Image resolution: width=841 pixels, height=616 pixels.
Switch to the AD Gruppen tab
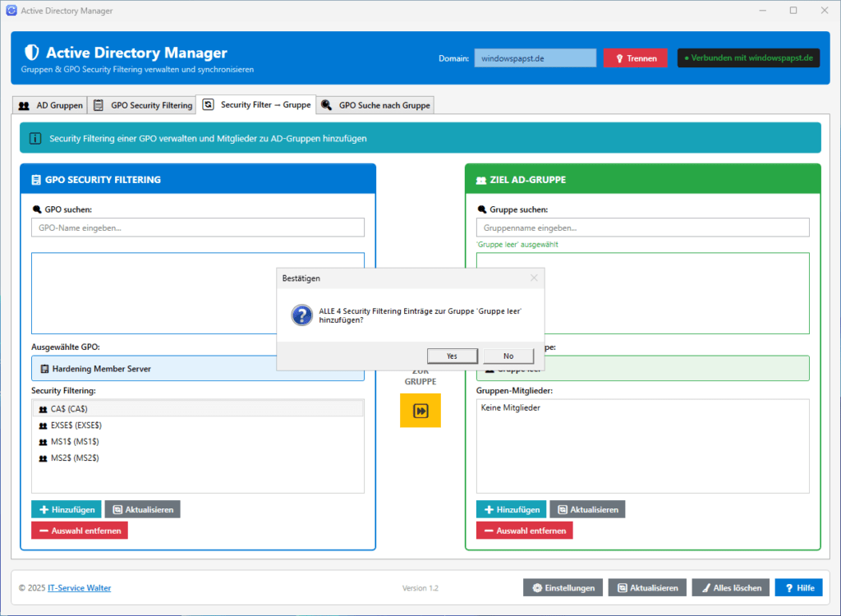(49, 104)
